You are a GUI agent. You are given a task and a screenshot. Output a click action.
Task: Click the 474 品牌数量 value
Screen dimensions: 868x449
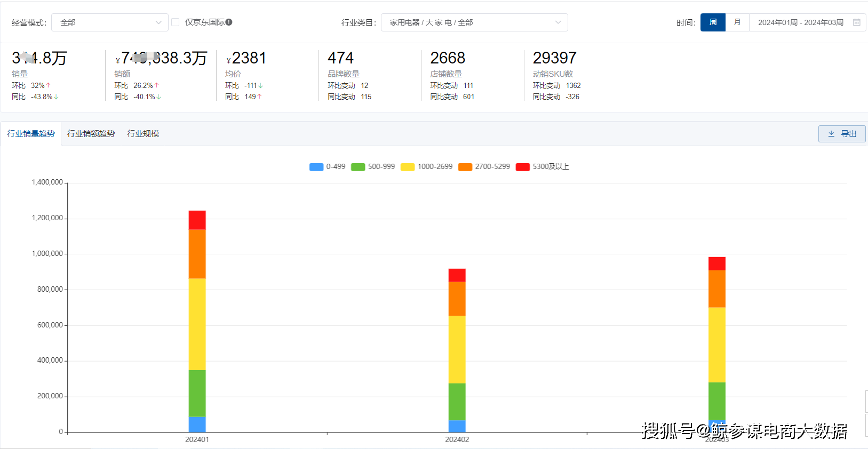340,58
